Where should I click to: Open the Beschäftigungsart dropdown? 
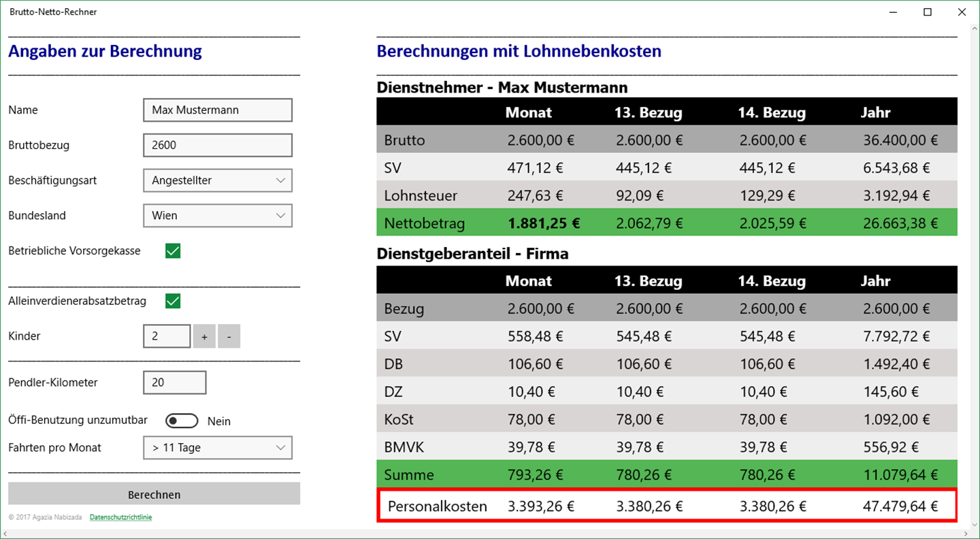coord(218,180)
